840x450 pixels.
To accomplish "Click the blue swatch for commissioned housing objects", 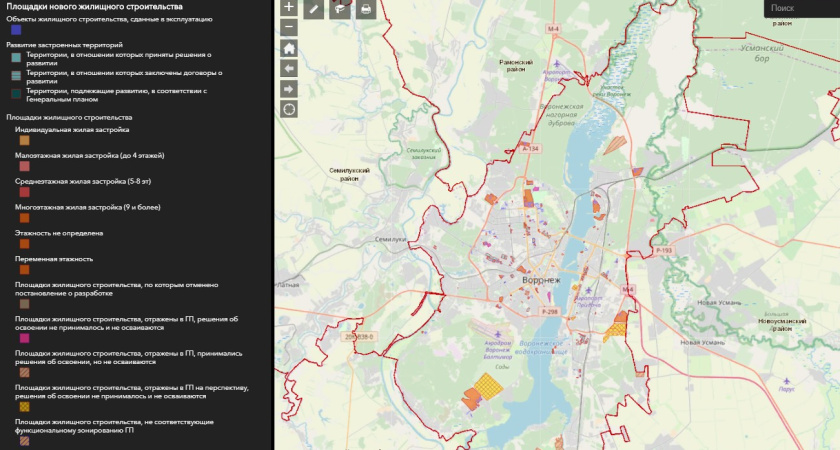I will coord(15,31).
